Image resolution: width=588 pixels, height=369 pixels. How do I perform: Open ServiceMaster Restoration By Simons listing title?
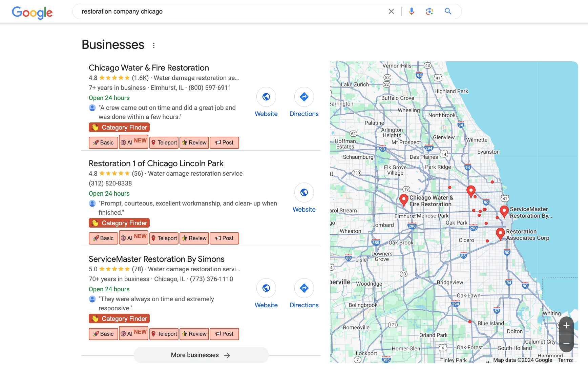click(x=156, y=259)
